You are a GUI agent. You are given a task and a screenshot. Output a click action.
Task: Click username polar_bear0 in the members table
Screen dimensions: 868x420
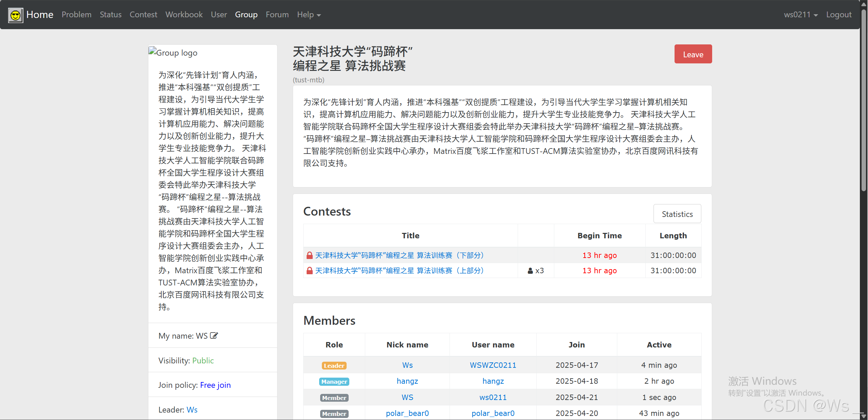(x=493, y=414)
